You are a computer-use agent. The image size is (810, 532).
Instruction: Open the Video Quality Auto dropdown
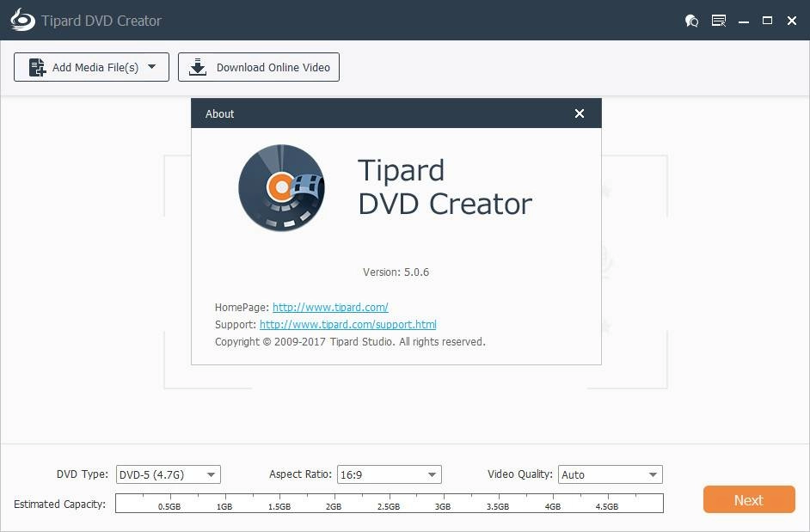click(x=611, y=474)
